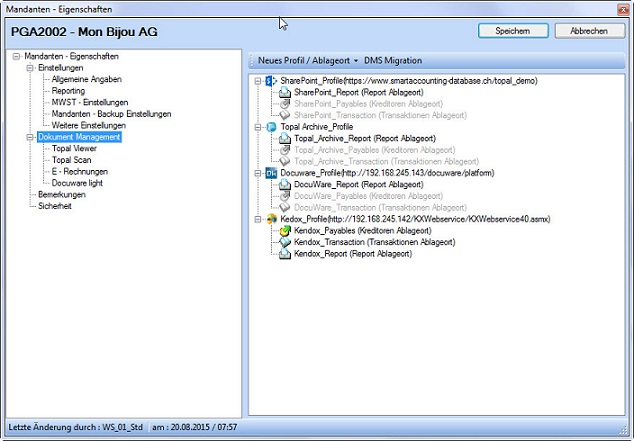Click the Kedox profile icon
The width and height of the screenshot is (634, 441).
pyautogui.click(x=271, y=219)
